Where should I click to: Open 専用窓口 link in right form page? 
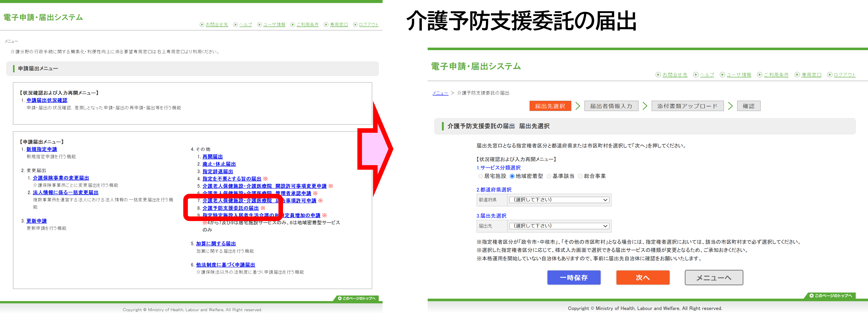coord(811,75)
